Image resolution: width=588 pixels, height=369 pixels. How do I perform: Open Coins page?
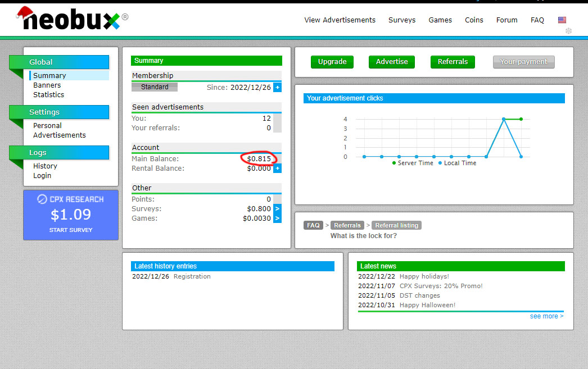pyautogui.click(x=474, y=20)
